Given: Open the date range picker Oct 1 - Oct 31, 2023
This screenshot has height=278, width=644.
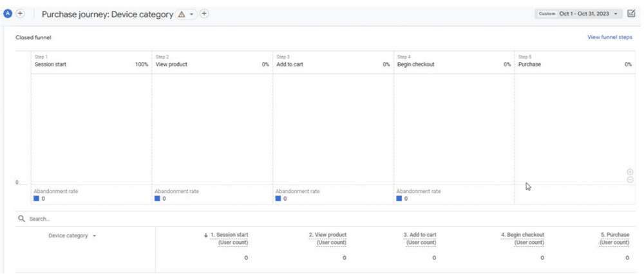Looking at the screenshot, I should 578,14.
